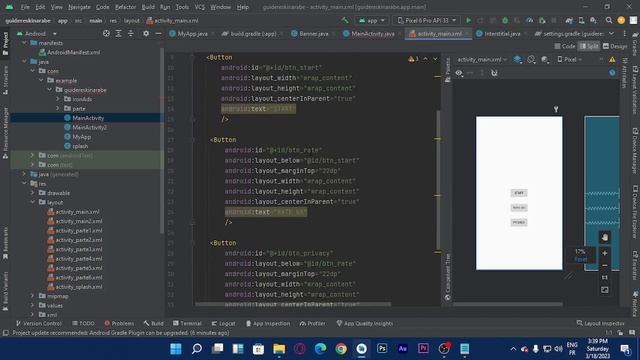Click Zoom Out minus on the design surface
Image resolution: width=640 pixels, height=360 pixels.
click(604, 265)
